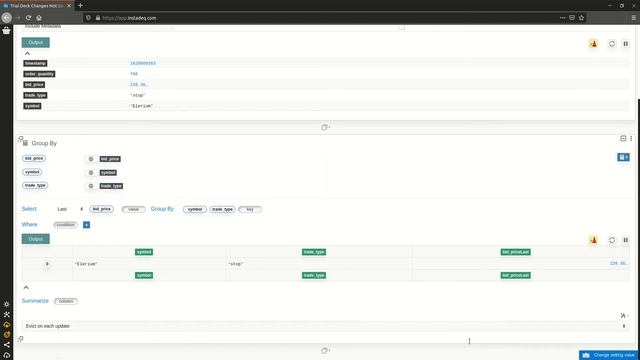Image resolution: width=640 pixels, height=360 pixels.
Task: Click the Change setting value button
Action: [x=609, y=355]
